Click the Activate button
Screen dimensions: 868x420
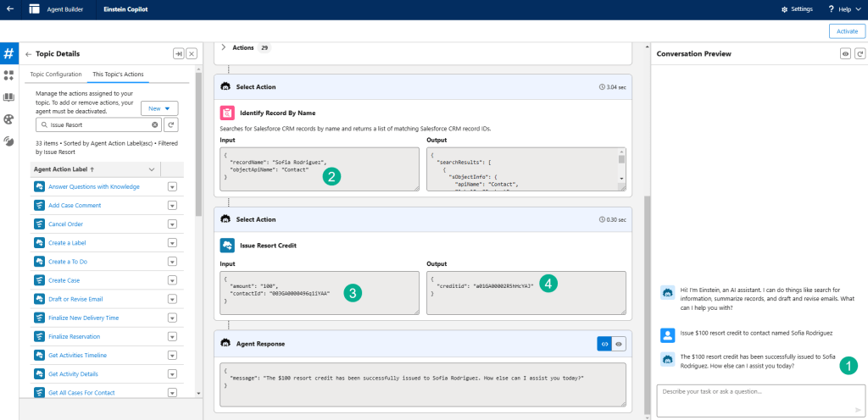pyautogui.click(x=847, y=30)
